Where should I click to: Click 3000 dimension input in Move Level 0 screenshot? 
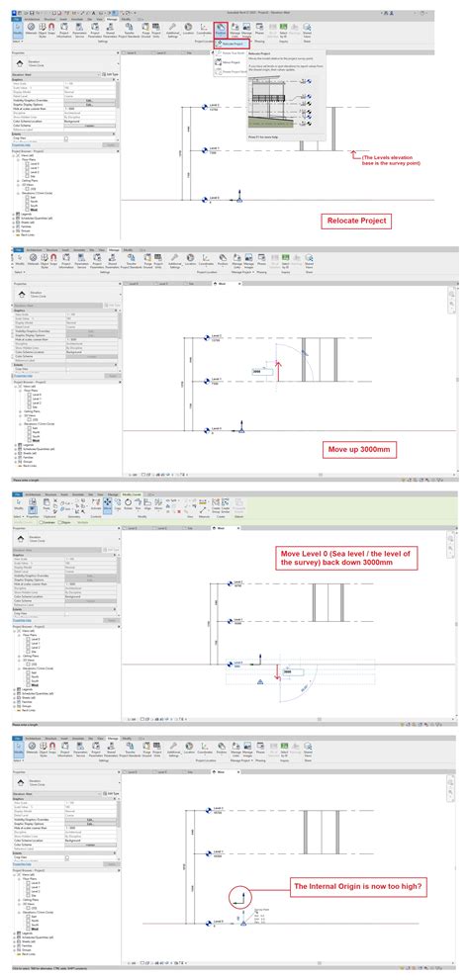click(x=293, y=671)
